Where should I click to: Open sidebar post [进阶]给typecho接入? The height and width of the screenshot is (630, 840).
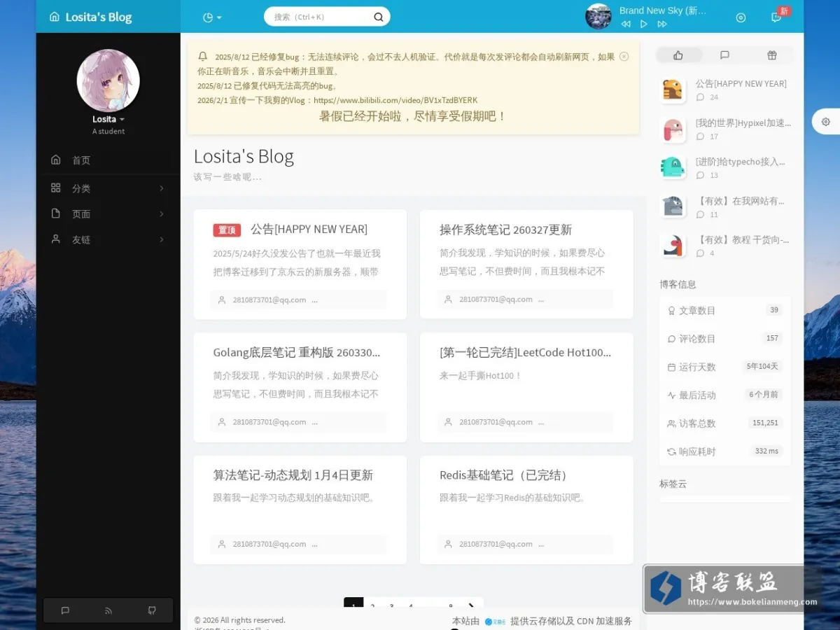[741, 162]
